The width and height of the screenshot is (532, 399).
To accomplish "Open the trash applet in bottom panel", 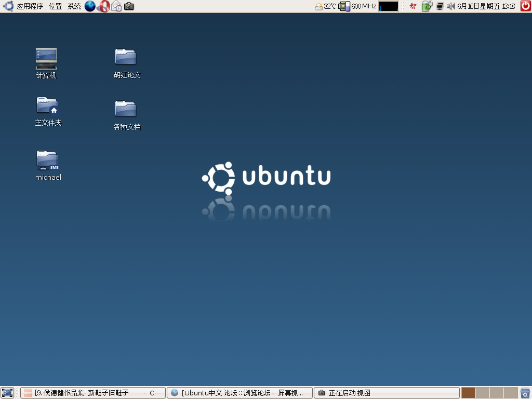I will point(525,393).
